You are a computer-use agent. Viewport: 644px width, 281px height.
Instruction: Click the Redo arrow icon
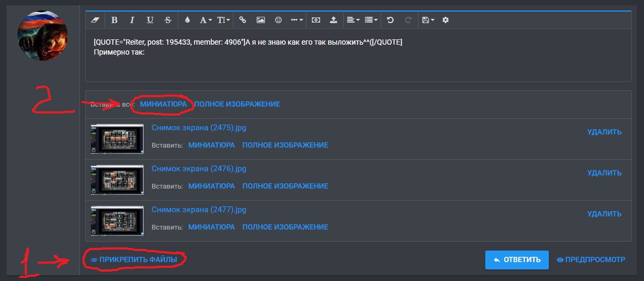coord(408,20)
